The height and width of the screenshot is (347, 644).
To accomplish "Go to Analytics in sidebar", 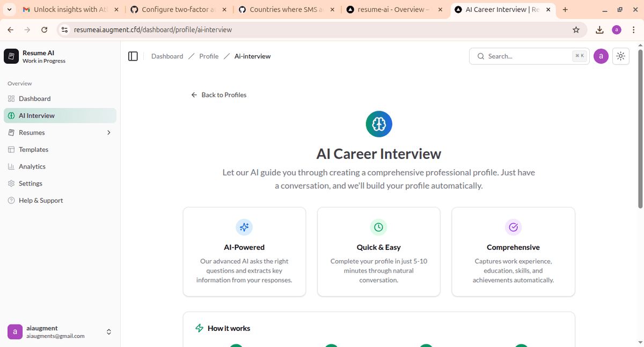I will [32, 167].
